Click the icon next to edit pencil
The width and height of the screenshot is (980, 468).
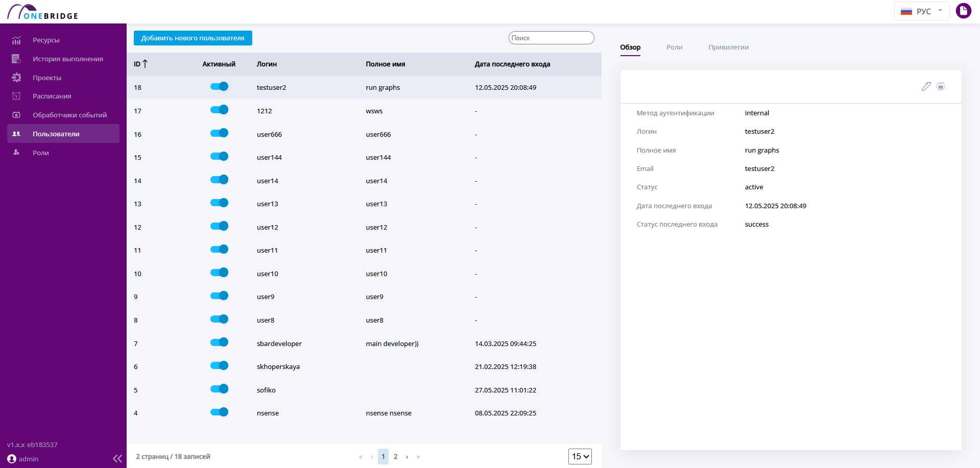[941, 86]
